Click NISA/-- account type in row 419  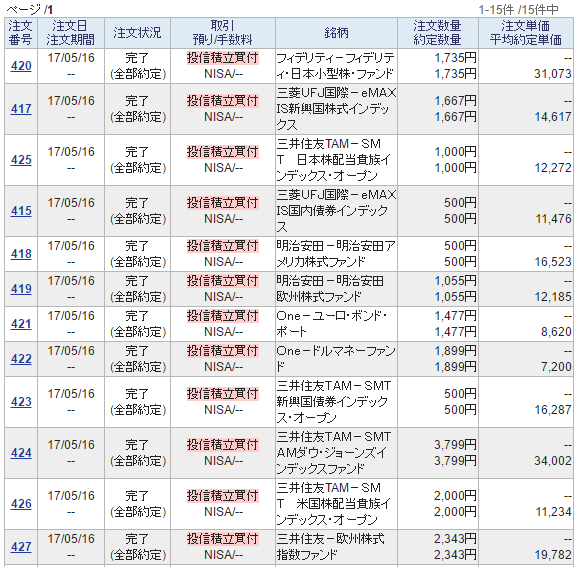223,297
